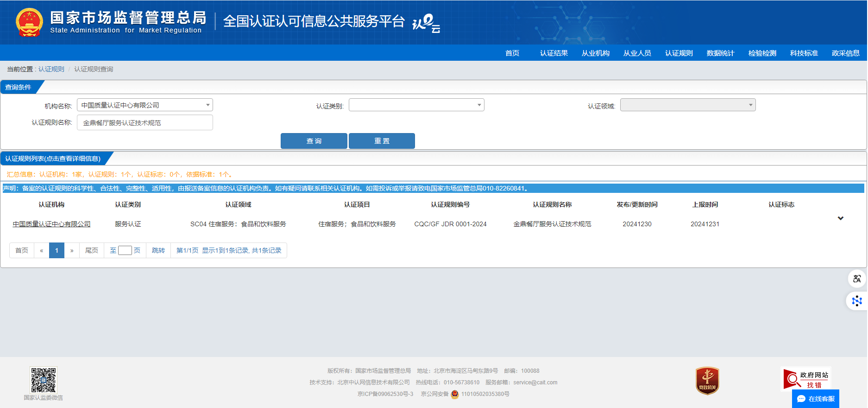
Task: Click the 发布/更新时间 column header
Action: (x=637, y=204)
